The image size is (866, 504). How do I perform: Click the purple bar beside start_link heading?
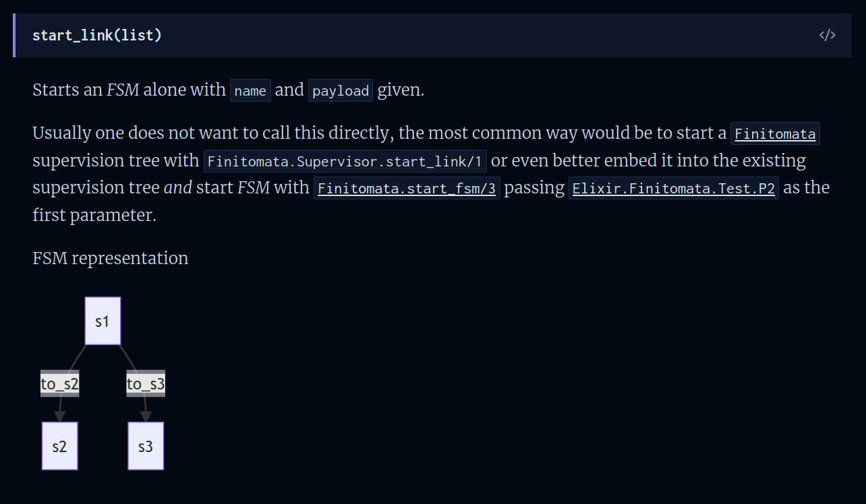[13, 35]
